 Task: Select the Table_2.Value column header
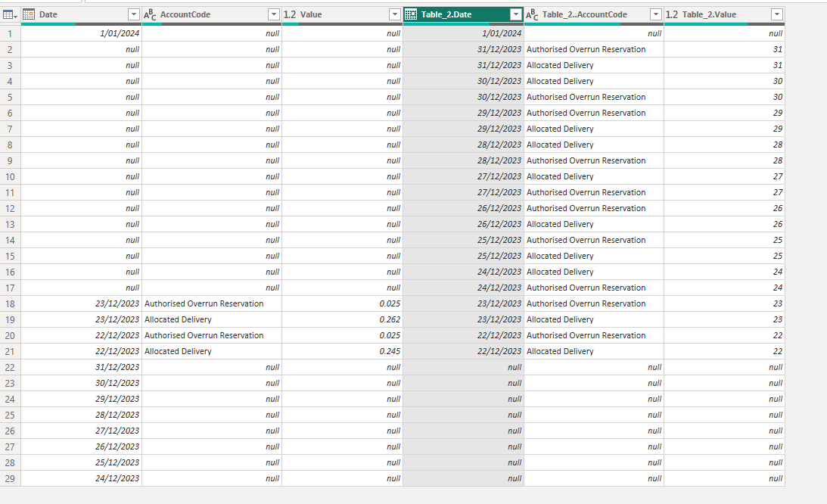tap(724, 15)
